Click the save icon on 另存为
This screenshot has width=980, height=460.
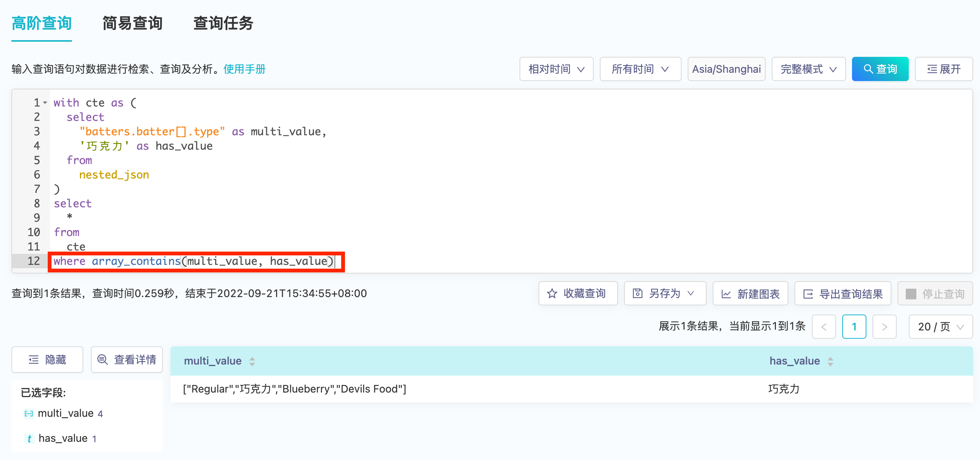tap(638, 294)
